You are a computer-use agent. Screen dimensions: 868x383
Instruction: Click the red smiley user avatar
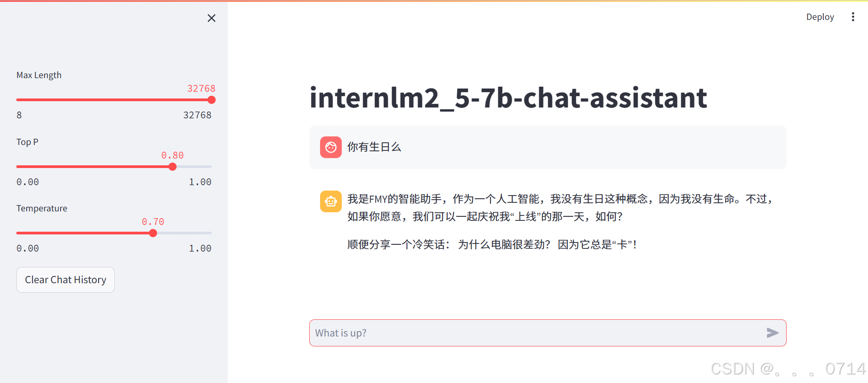pos(330,147)
